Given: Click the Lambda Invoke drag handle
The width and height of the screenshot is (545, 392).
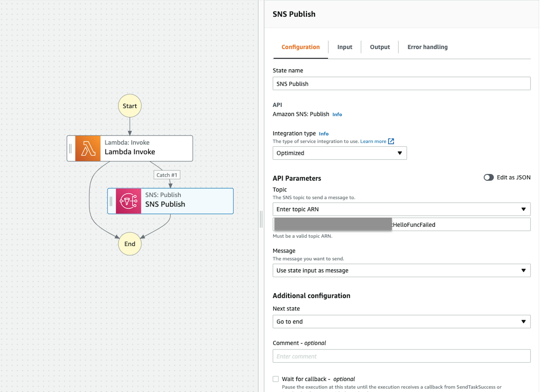Looking at the screenshot, I should click(70, 148).
